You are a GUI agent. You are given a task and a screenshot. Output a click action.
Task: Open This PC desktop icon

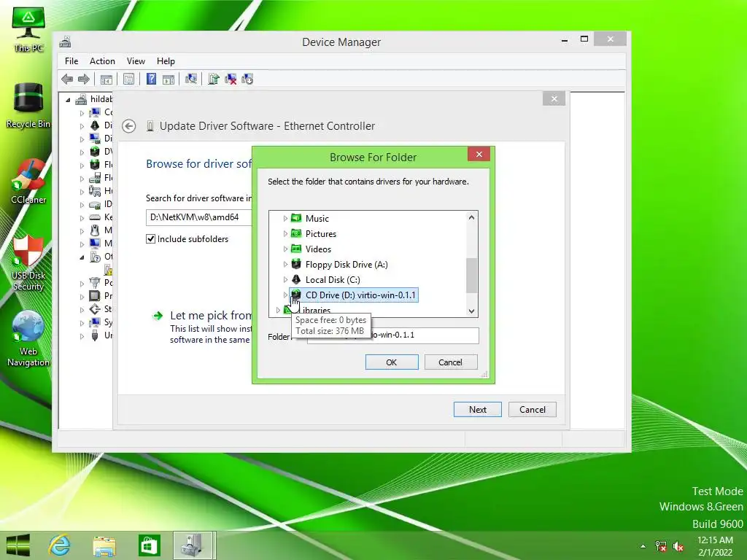[28, 29]
